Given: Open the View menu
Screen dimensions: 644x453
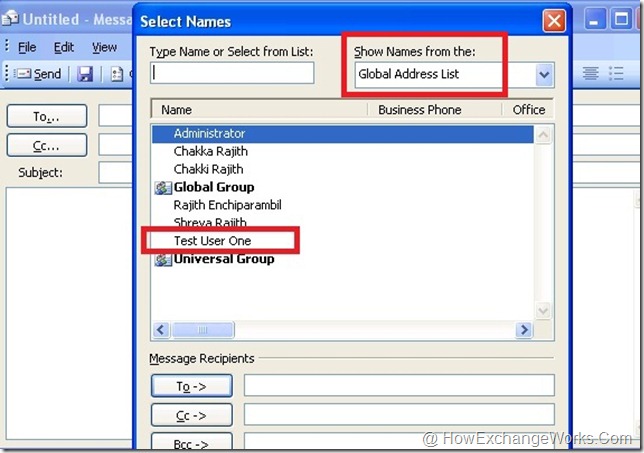Looking at the screenshot, I should pyautogui.click(x=104, y=47).
